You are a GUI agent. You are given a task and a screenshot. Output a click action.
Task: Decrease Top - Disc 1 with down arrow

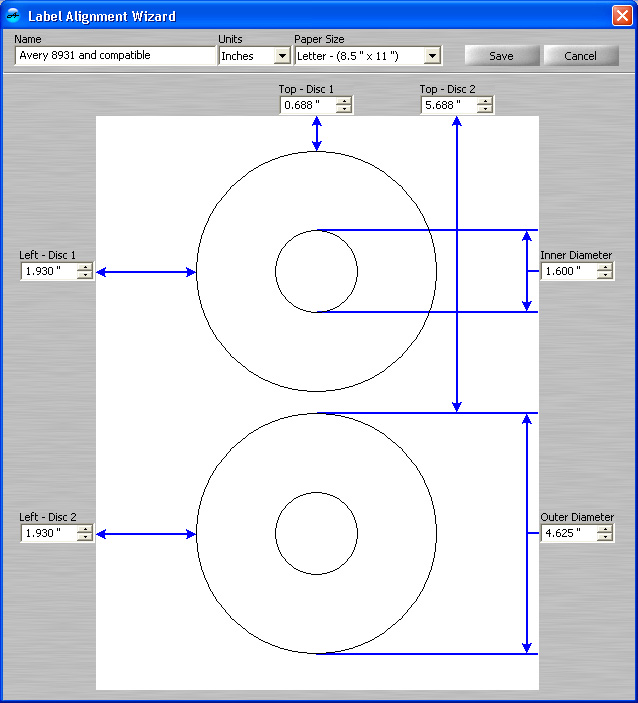344,109
